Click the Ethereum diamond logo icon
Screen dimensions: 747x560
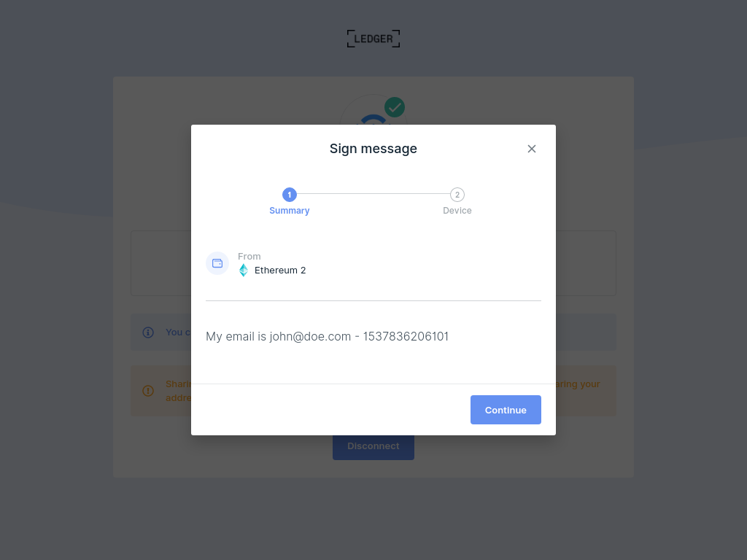pos(244,271)
